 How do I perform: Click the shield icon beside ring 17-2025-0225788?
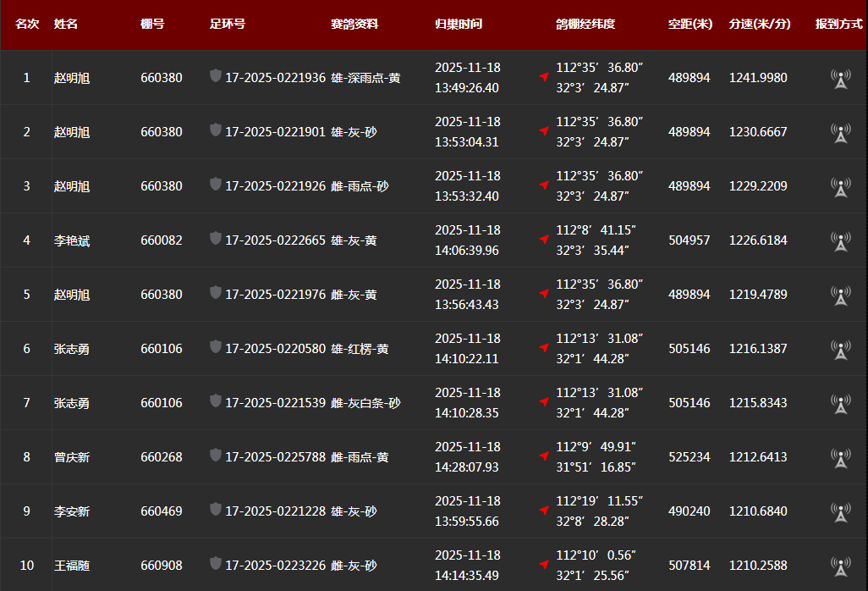216,456
